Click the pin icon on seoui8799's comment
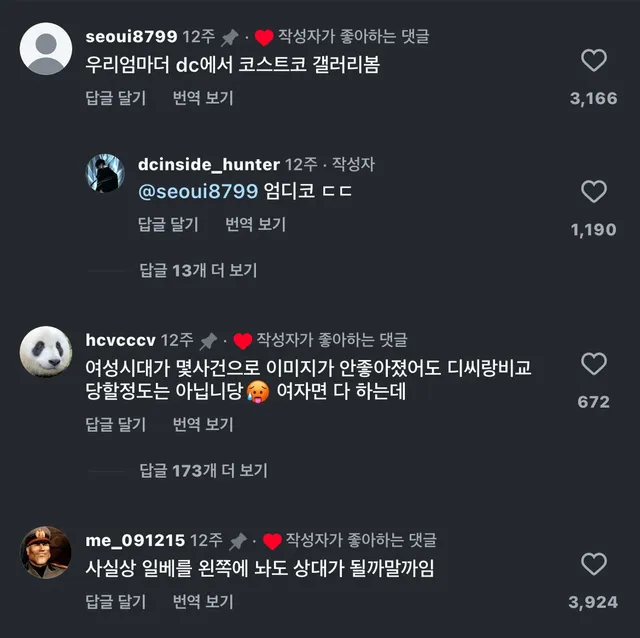Viewport: 640px width, 638px height. coord(230,37)
